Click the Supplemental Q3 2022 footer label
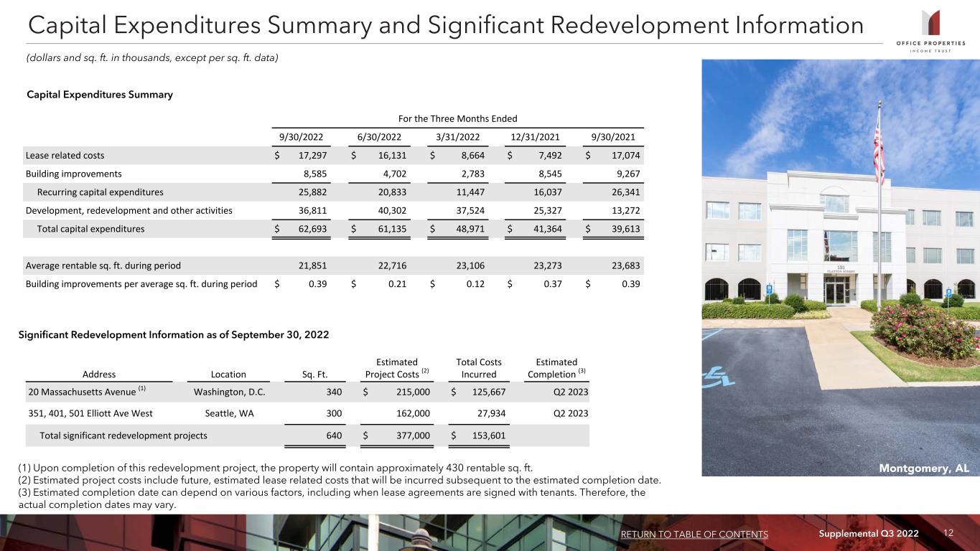The width and height of the screenshot is (980, 551). [x=879, y=534]
